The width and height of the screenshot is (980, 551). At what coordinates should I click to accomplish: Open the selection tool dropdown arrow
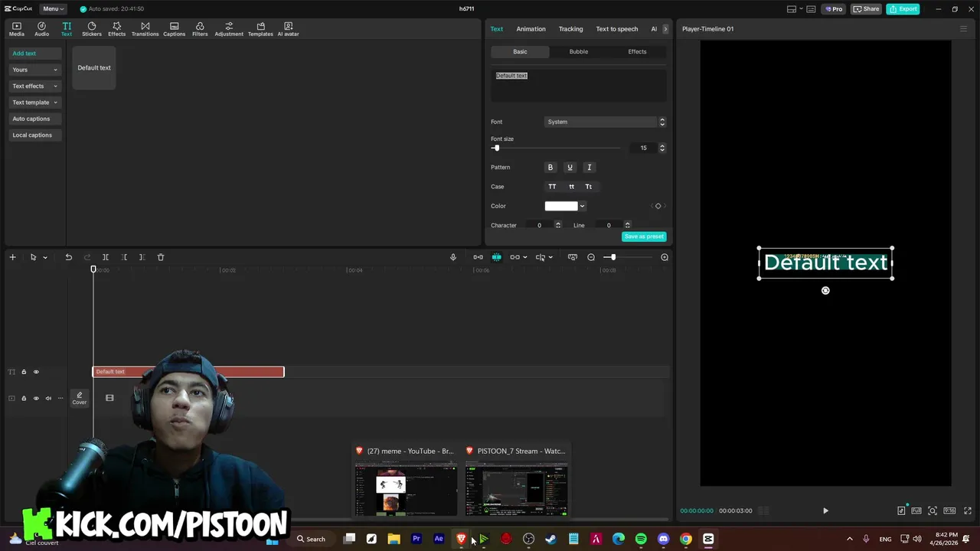[x=45, y=257]
